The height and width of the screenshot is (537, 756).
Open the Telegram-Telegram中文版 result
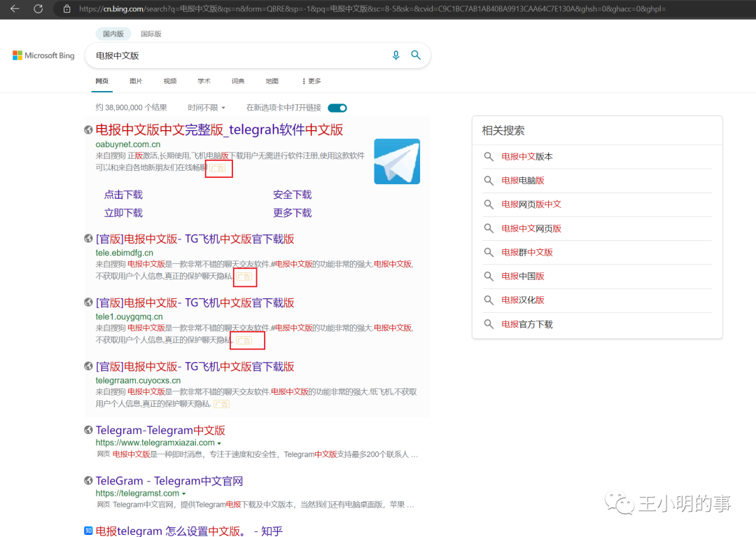coord(160,431)
